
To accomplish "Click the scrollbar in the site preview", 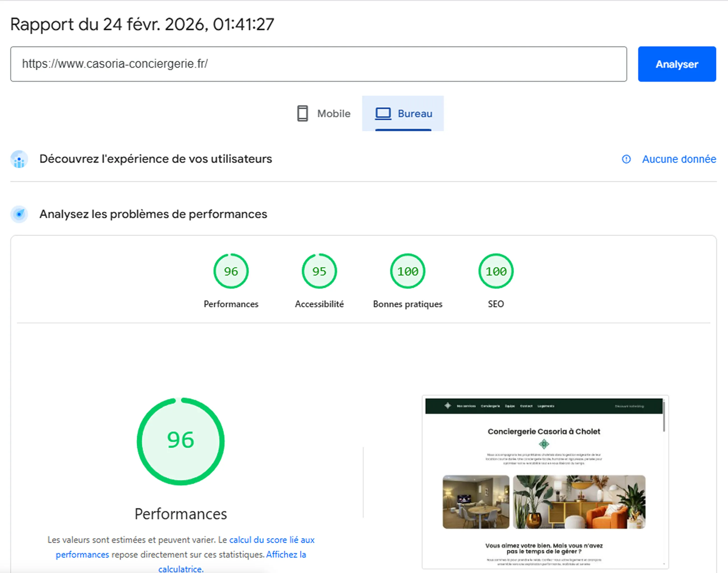I will pos(664,416).
